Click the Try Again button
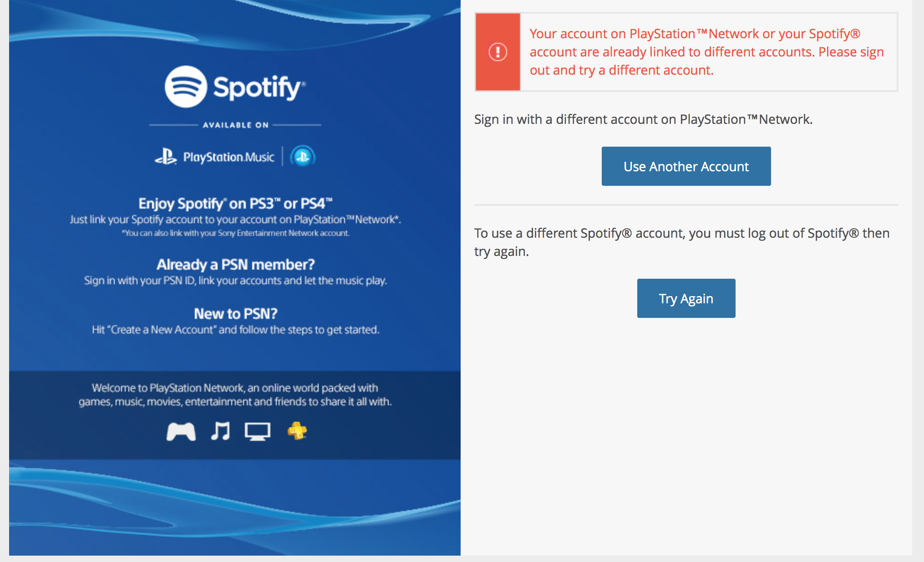The image size is (924, 562). (x=686, y=298)
